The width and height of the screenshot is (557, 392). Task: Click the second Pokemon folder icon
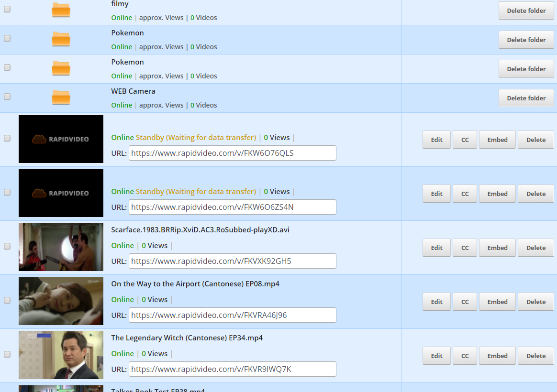pos(61,68)
